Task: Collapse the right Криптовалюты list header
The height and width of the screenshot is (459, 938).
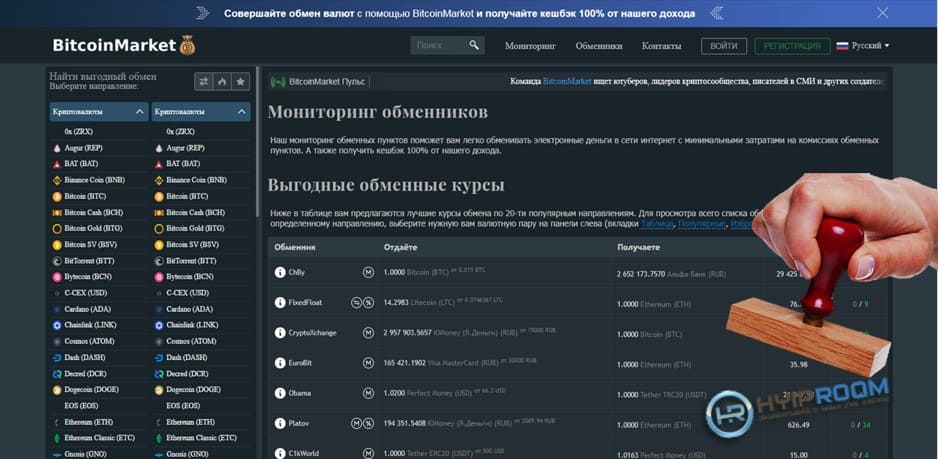Action: coord(201,112)
